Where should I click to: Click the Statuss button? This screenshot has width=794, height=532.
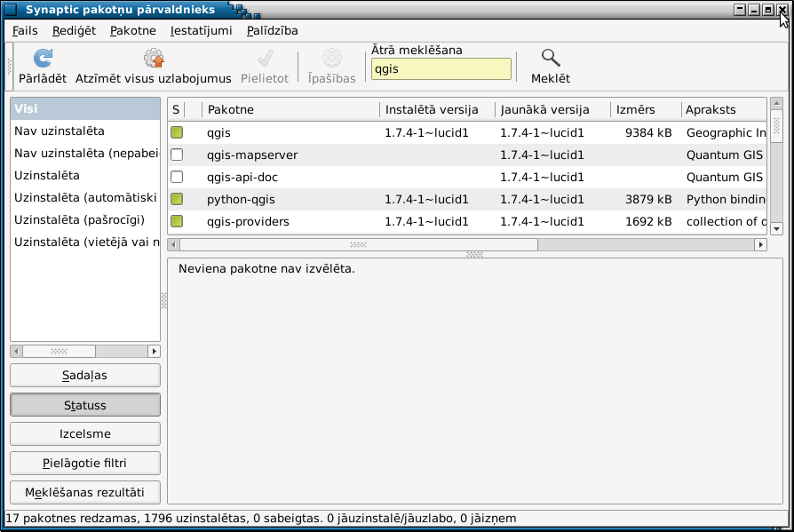pyautogui.click(x=85, y=405)
